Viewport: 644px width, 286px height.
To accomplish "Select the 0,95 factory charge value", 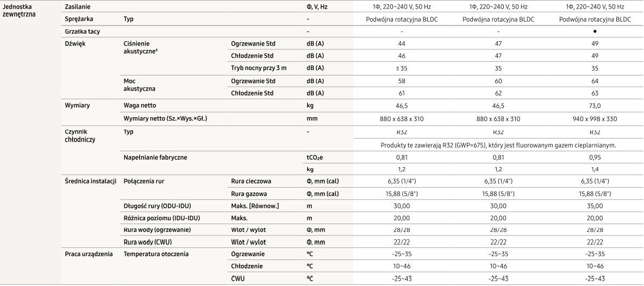I will click(x=595, y=157).
